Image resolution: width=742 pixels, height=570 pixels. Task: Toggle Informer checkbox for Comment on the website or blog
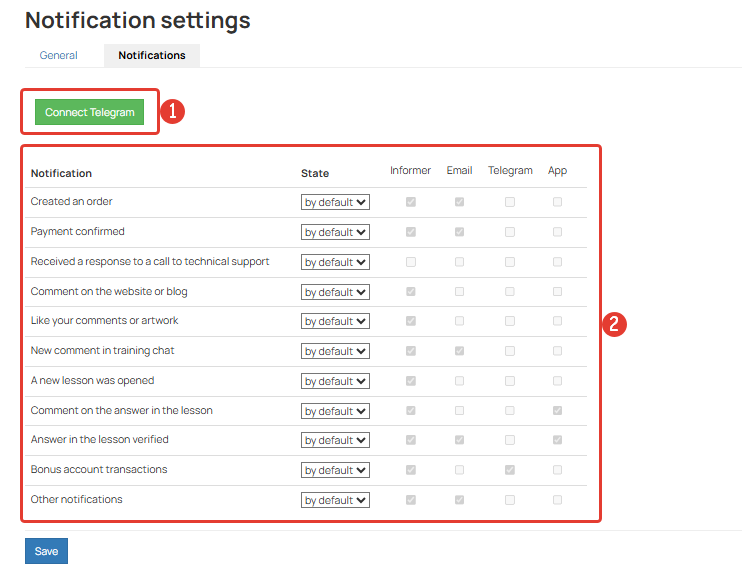[x=411, y=291]
